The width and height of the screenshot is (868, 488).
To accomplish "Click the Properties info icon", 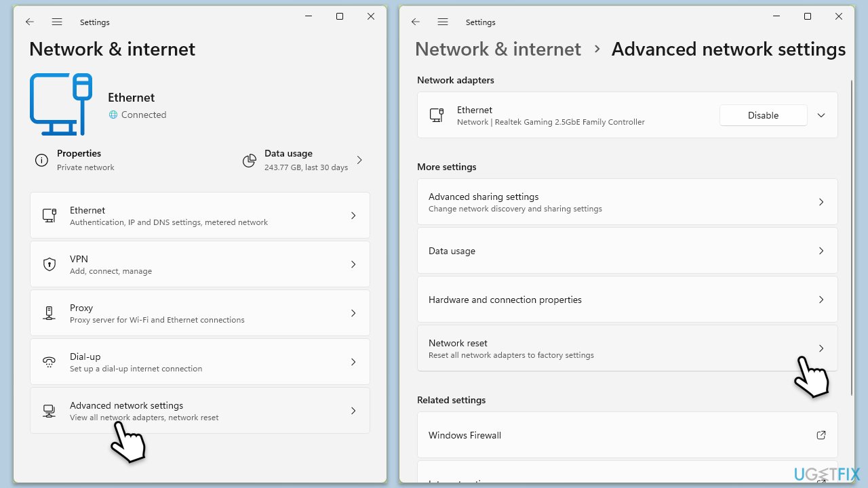I will (x=41, y=161).
